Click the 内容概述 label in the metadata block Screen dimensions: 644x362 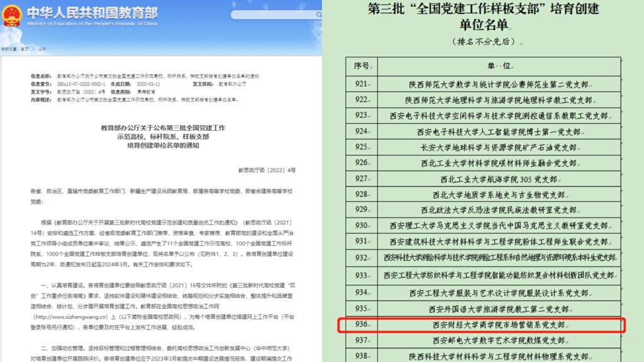pos(41,100)
